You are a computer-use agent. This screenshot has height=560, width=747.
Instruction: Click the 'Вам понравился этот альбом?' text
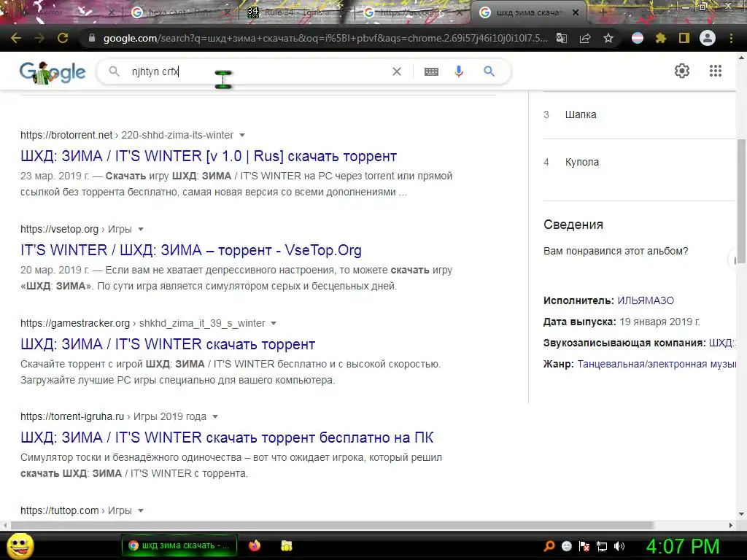click(x=616, y=251)
